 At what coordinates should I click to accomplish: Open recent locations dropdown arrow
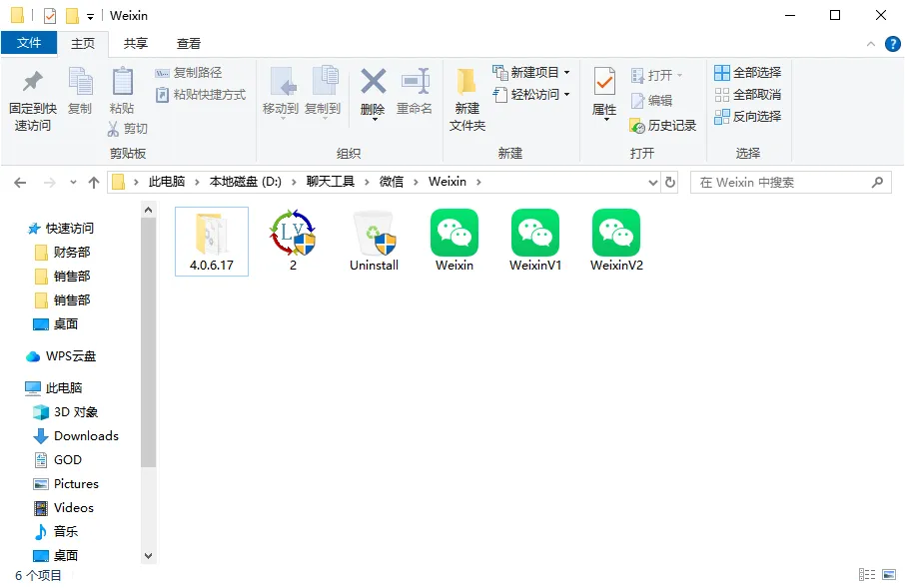(73, 183)
